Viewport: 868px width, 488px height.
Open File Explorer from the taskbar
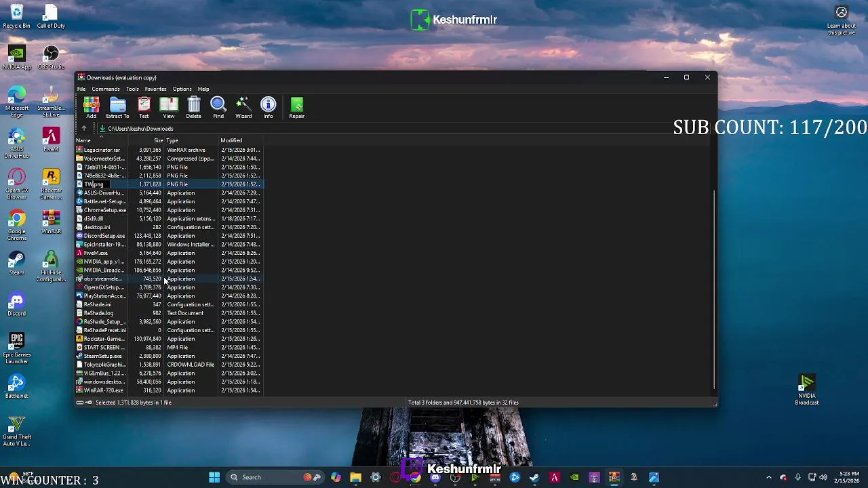355,477
